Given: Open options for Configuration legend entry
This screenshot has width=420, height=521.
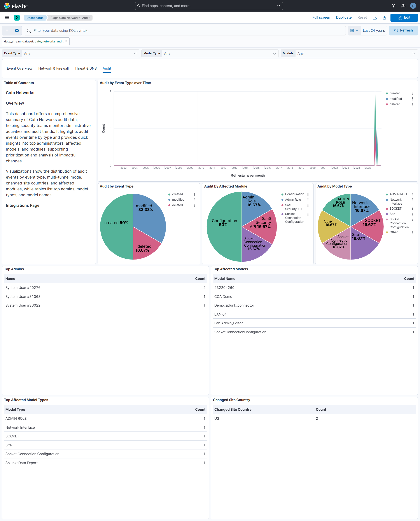Looking at the screenshot, I should point(308,194).
